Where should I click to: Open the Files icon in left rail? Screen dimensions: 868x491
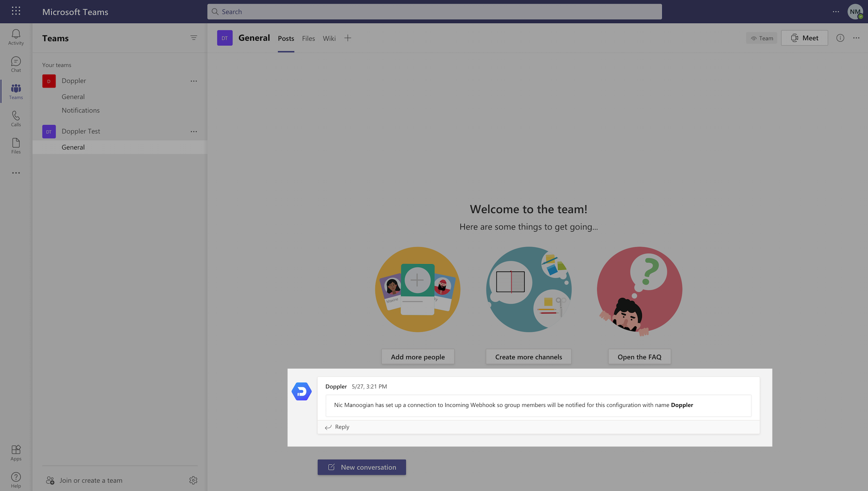[x=16, y=146]
